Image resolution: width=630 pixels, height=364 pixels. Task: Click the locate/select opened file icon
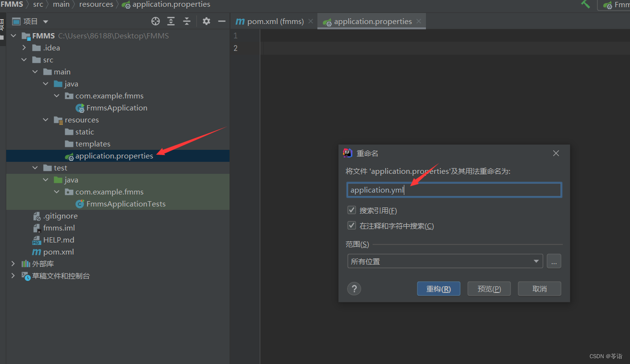coord(156,21)
